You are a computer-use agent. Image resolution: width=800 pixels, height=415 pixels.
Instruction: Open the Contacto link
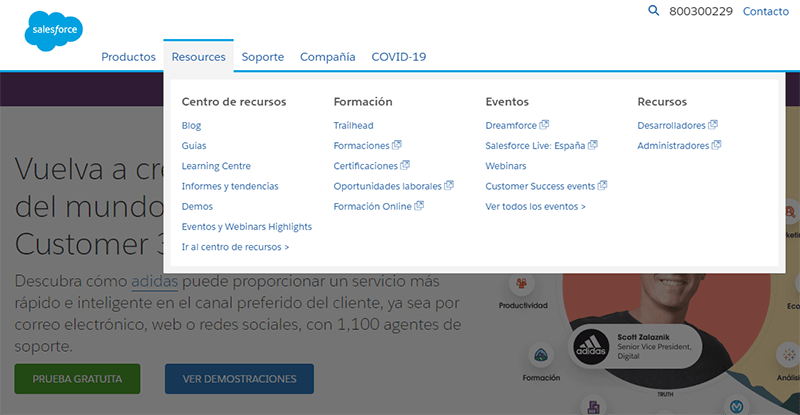765,11
